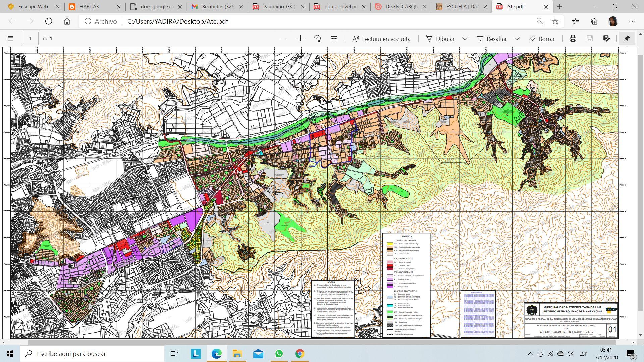
Task: Expand the Resaltar color dropdown
Action: point(517,39)
